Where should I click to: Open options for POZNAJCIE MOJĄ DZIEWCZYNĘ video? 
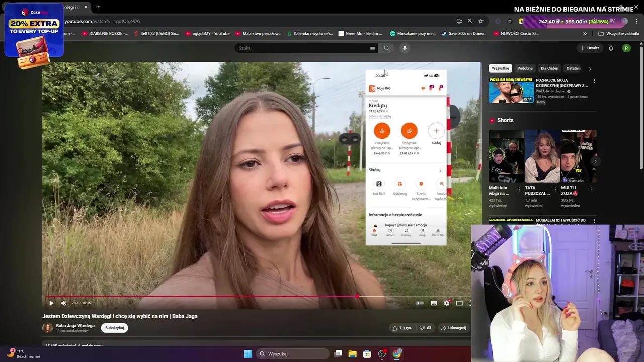(594, 81)
